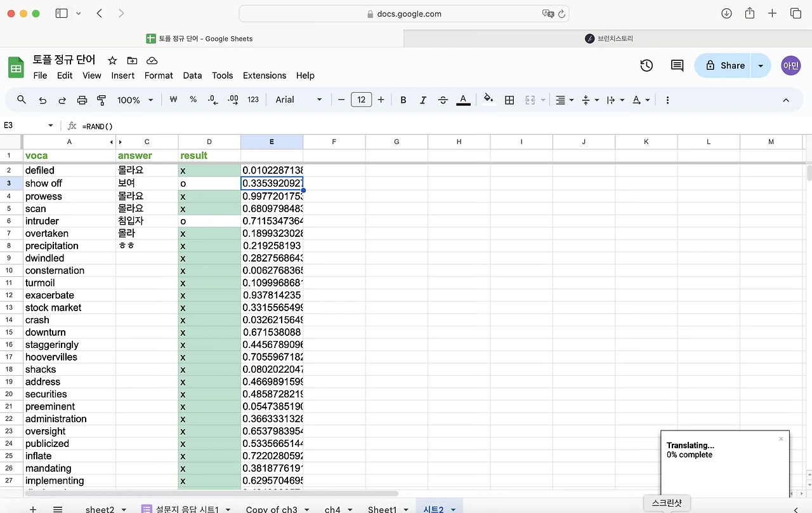Move the document using the folder icon

pyautogui.click(x=132, y=60)
